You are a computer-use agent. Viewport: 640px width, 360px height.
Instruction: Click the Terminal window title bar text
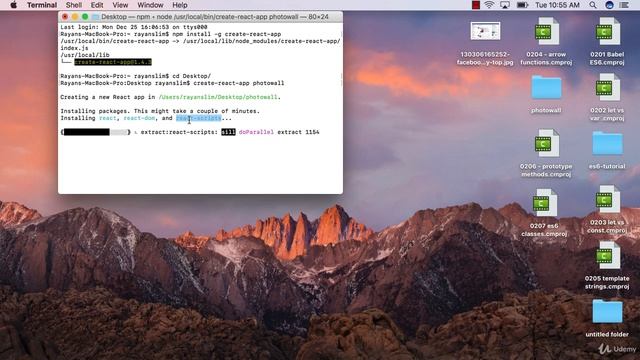(x=215, y=17)
